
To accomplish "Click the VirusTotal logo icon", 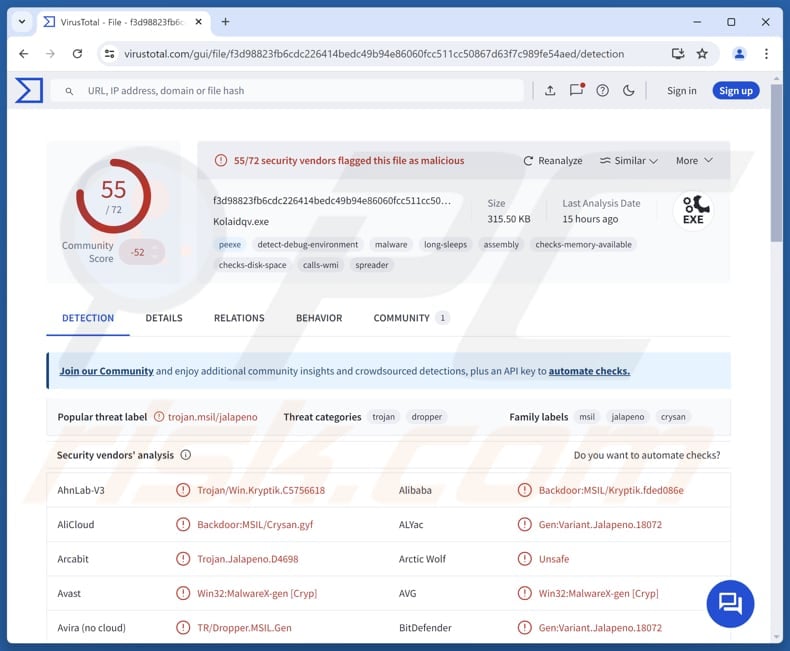I will (29, 90).
